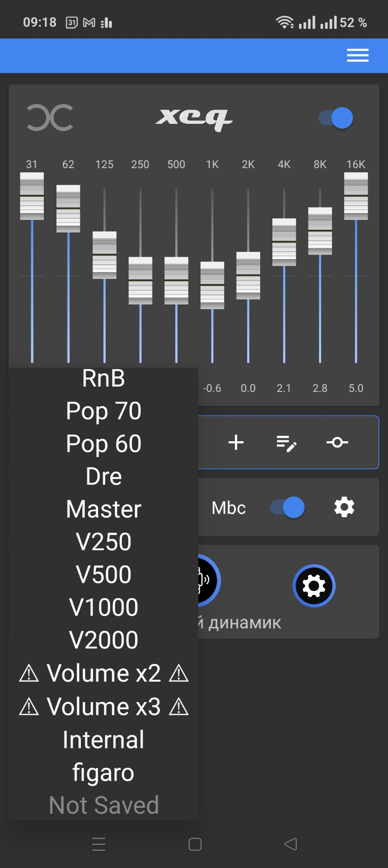Tap the slider node icon in preset bar

pyautogui.click(x=337, y=443)
